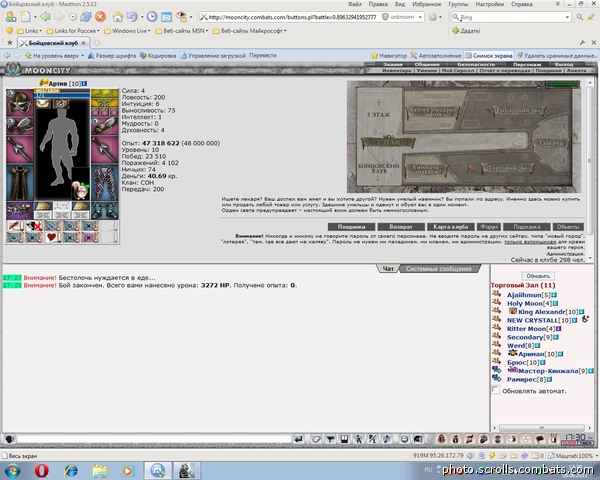Open the Файл menu
The image size is (600, 480).
[355, 4]
